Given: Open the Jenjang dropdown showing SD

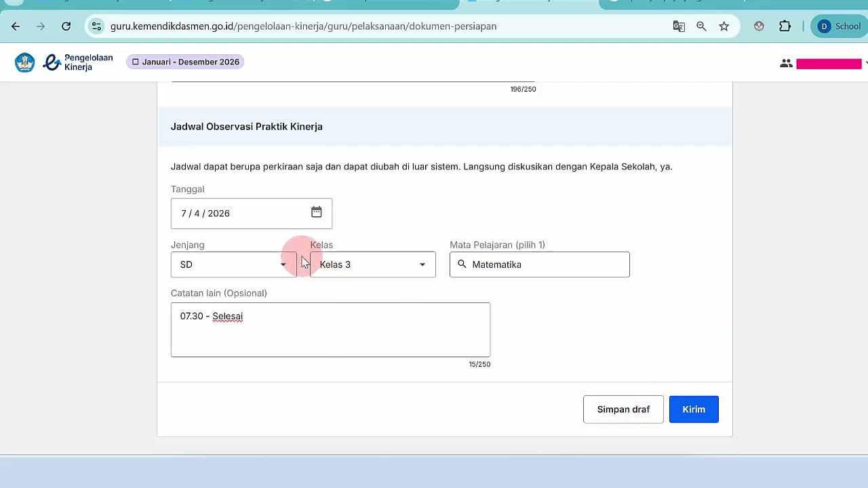Looking at the screenshot, I should click(234, 264).
